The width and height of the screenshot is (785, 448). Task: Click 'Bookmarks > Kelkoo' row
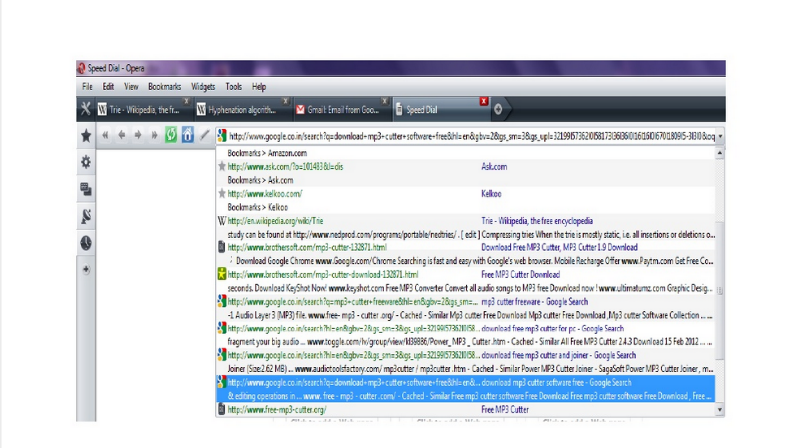tap(257, 207)
